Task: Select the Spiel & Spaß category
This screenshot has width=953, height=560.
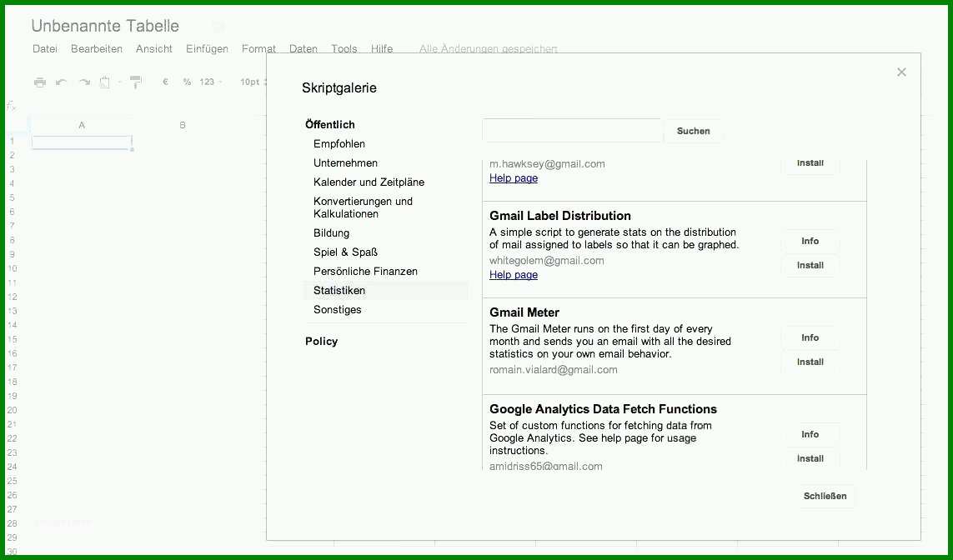Action: (345, 252)
